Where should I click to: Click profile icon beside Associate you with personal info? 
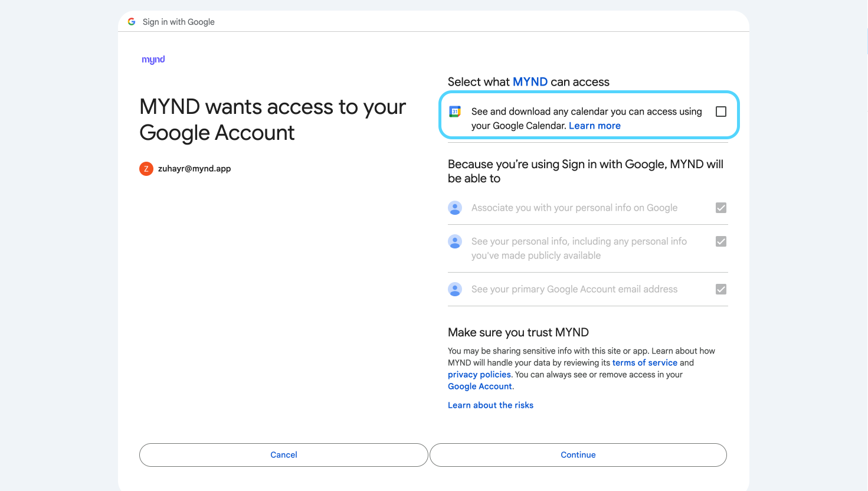[455, 208]
